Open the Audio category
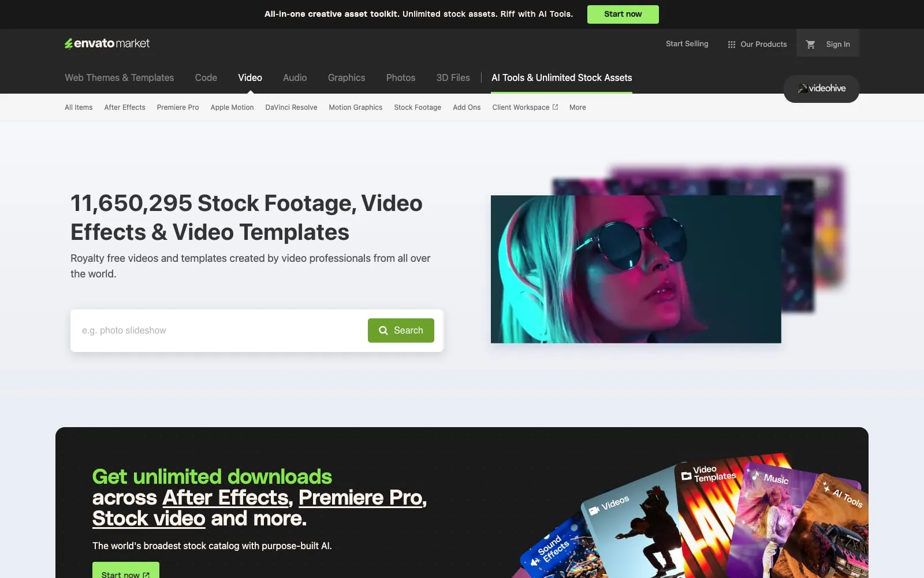The width and height of the screenshot is (924, 578). 295,77
